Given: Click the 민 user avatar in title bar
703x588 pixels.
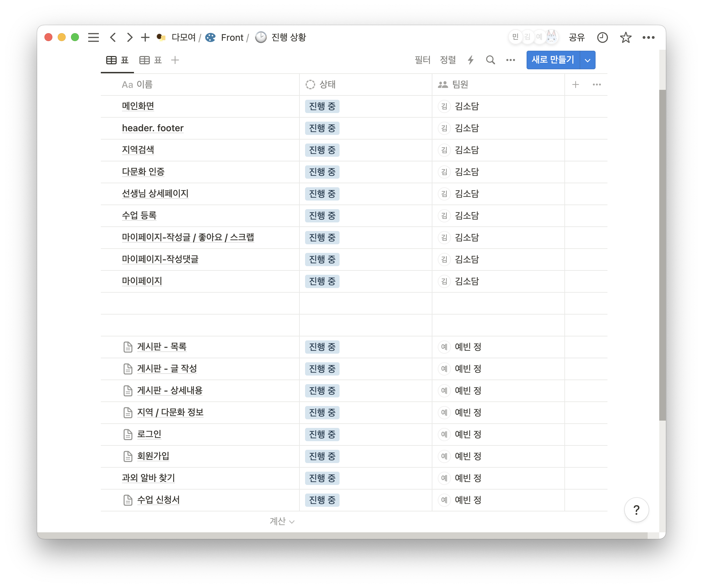Looking at the screenshot, I should (515, 37).
